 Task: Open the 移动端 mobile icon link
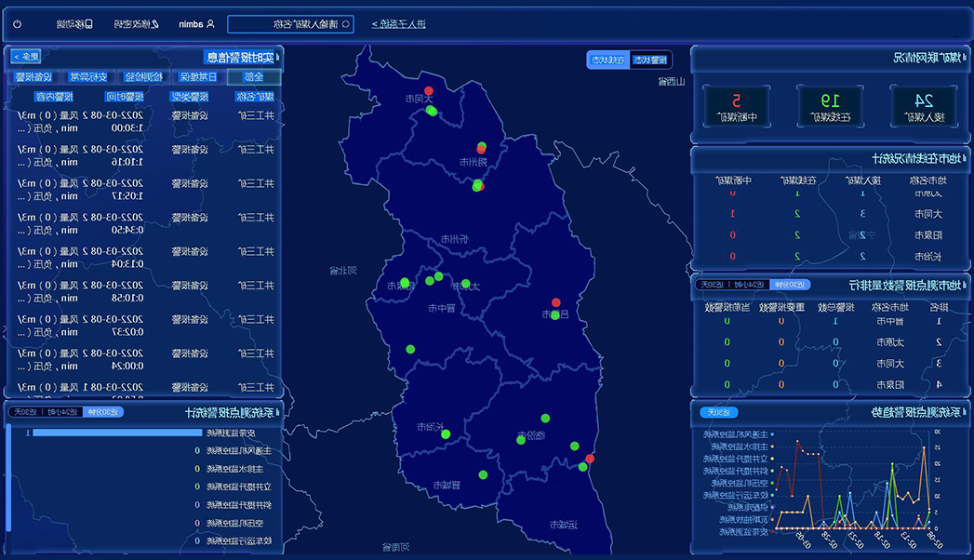[88, 23]
